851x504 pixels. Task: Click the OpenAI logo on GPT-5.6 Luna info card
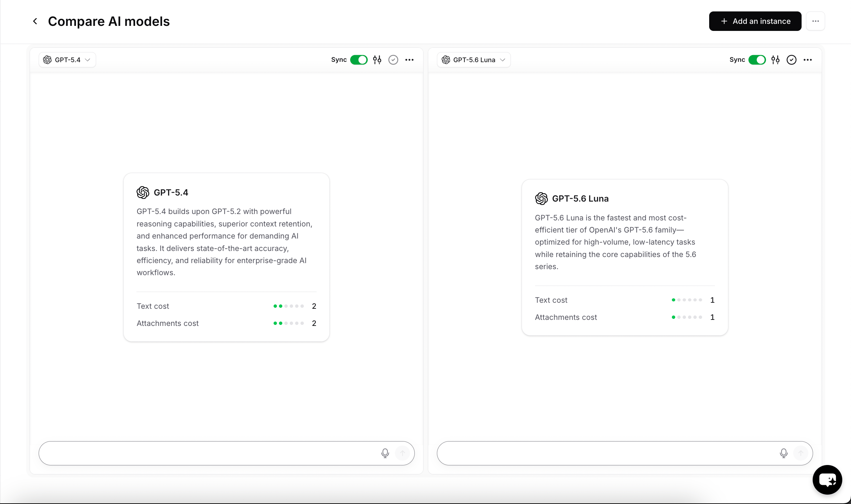[541, 199]
